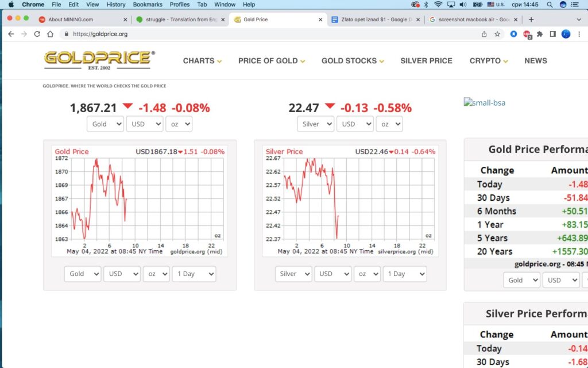Open the Silver metal dropdown below Silver chart
This screenshot has width=588, height=368.
(x=293, y=274)
